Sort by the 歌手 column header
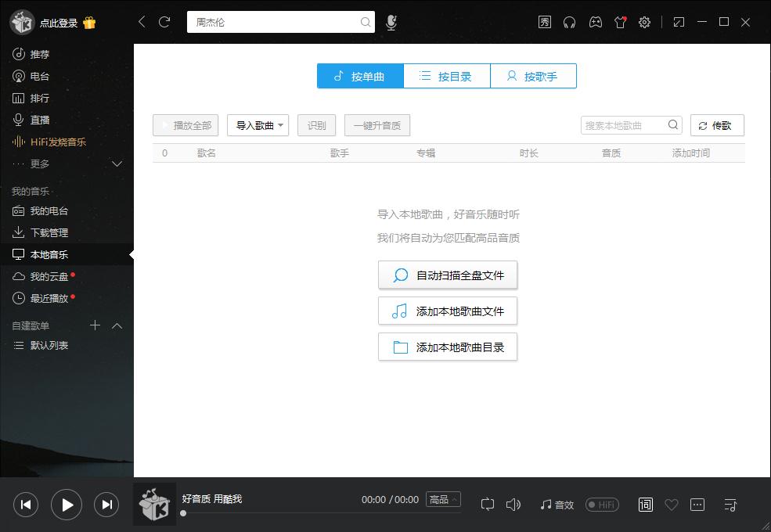This screenshot has width=771, height=532. click(x=339, y=153)
